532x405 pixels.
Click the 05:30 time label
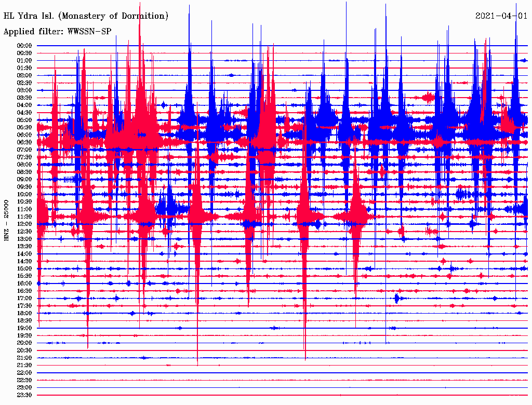(x=24, y=128)
